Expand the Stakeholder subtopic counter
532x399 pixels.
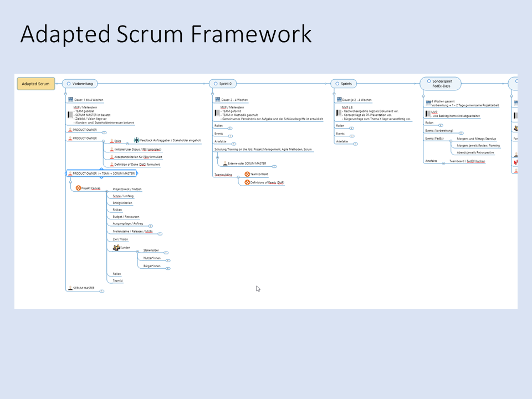point(166,253)
